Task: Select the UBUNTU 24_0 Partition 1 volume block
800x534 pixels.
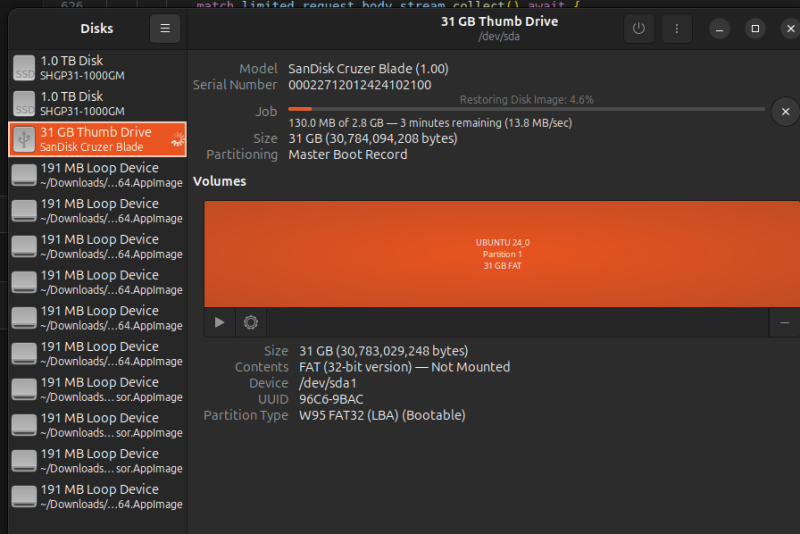Action: tap(502, 254)
